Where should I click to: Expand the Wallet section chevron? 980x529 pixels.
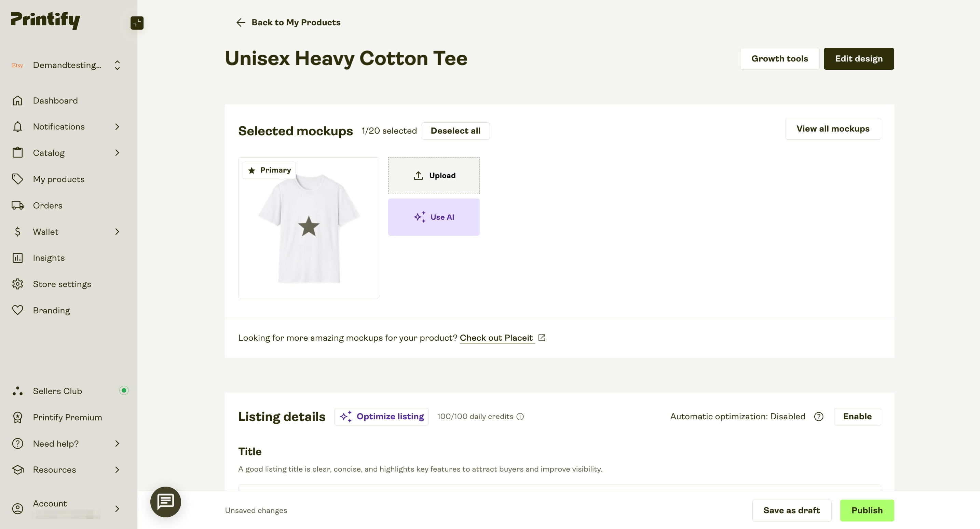[117, 231]
